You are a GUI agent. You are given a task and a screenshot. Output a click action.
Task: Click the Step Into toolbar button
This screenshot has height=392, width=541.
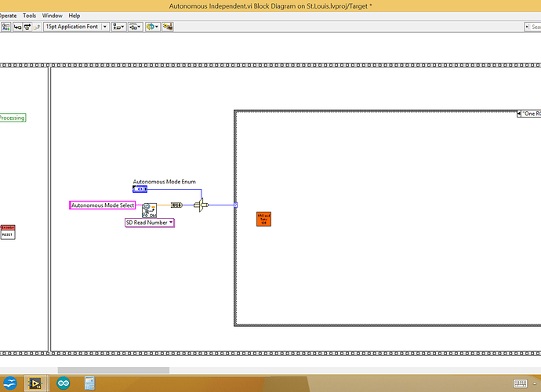point(17,27)
